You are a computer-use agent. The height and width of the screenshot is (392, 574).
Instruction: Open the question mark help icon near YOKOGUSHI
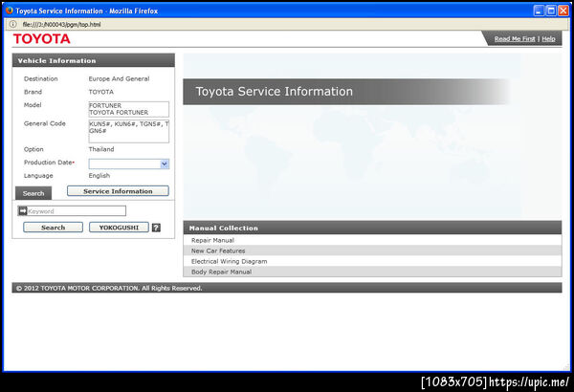(156, 228)
